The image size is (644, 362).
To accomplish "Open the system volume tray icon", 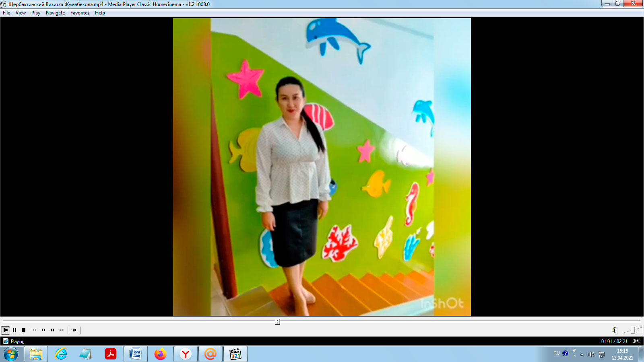I will (591, 354).
